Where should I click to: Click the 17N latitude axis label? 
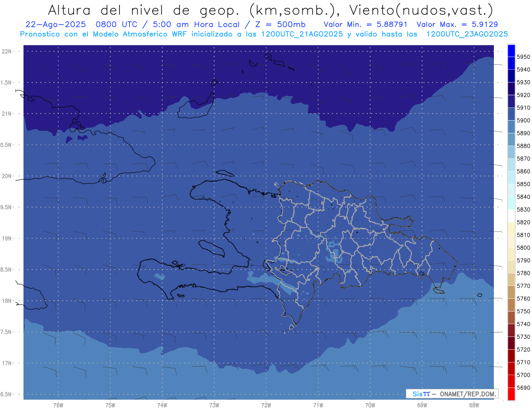(x=8, y=363)
